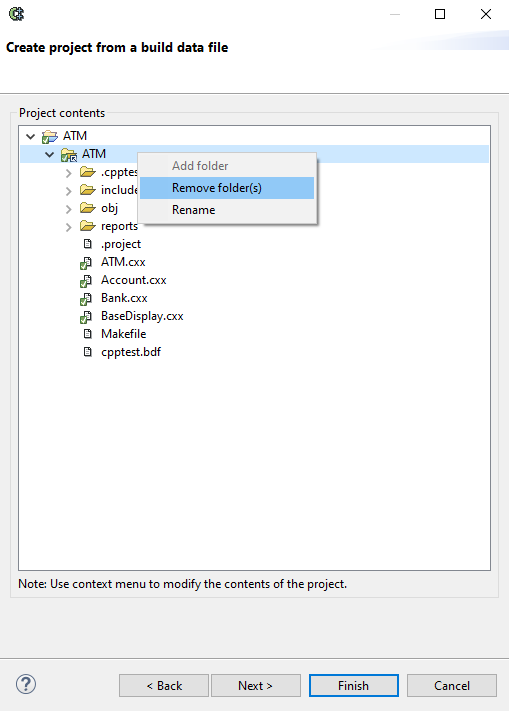Collapse the nested ATM folder node
This screenshot has height=711, width=509.
[49, 155]
